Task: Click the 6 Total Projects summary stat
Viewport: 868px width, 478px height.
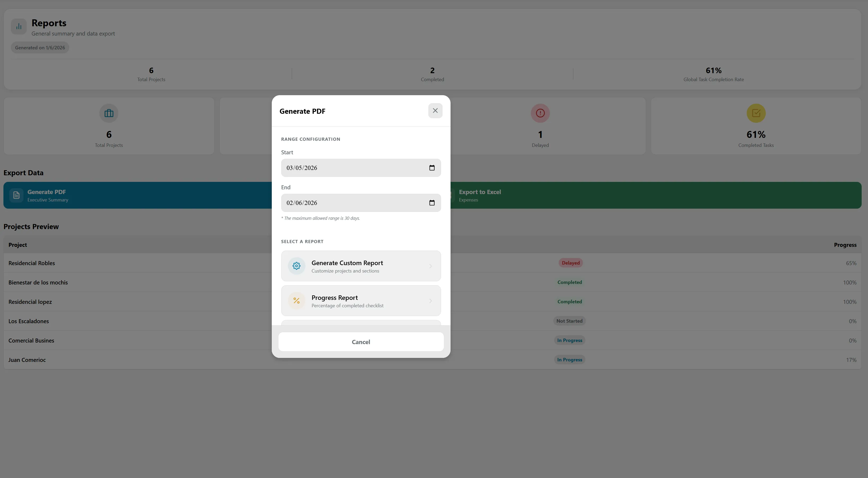Action: [151, 74]
